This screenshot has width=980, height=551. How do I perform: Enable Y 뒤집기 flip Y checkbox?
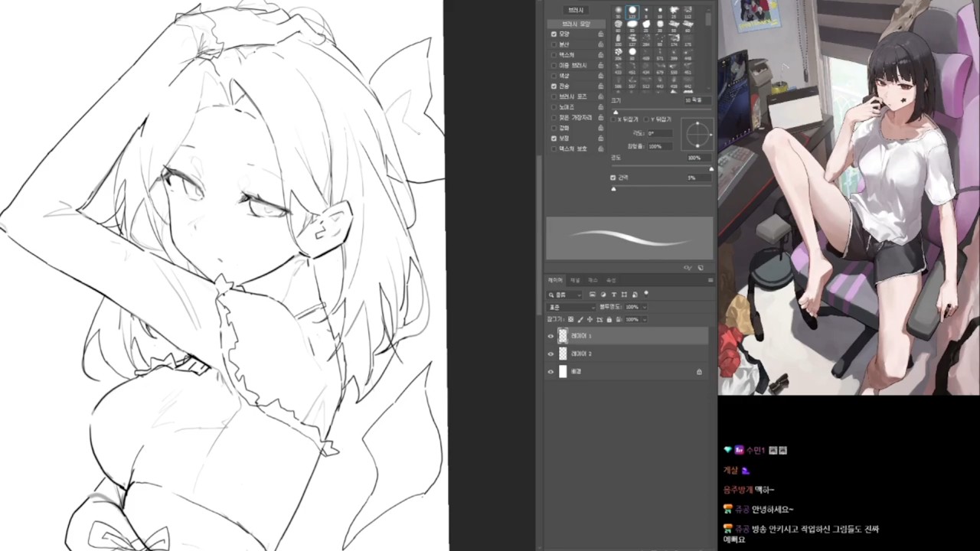(x=646, y=119)
